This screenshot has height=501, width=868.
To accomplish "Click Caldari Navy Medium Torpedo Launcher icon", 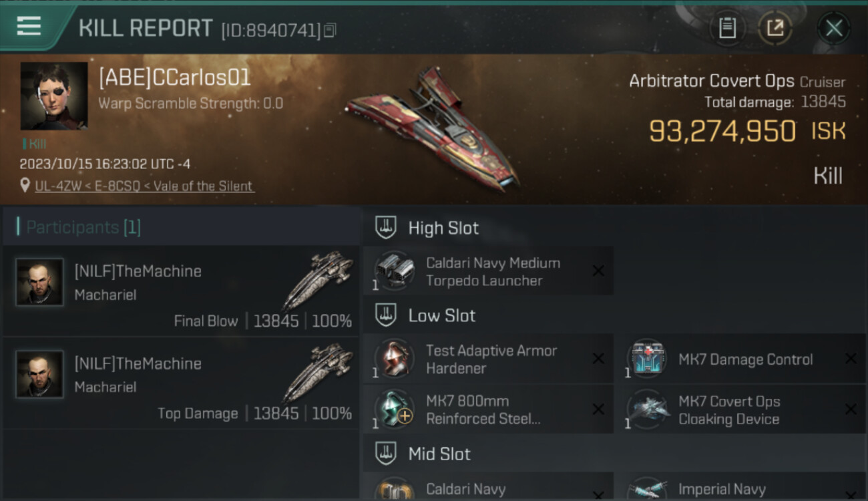I will (x=394, y=271).
